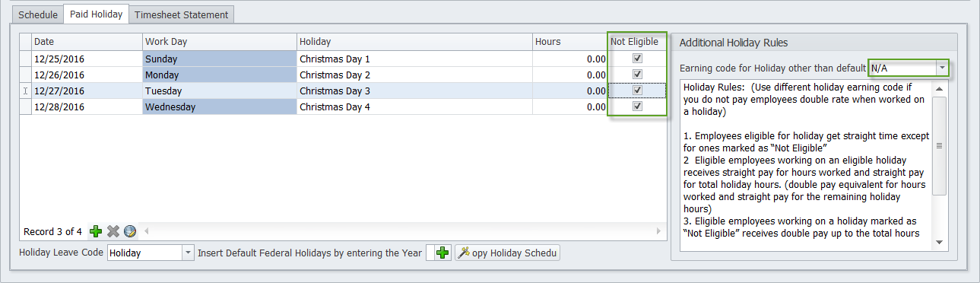
Task: Uncheck Not Eligible for Christmas Day 2
Action: pyautogui.click(x=638, y=75)
